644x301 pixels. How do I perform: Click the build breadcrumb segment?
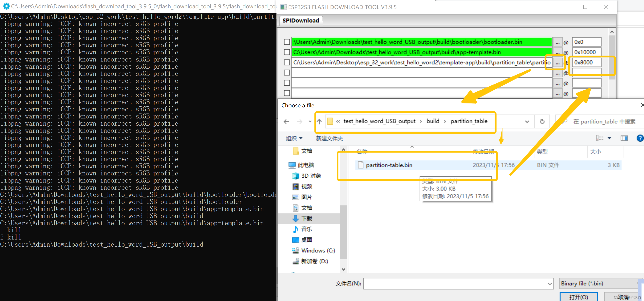[x=433, y=121]
